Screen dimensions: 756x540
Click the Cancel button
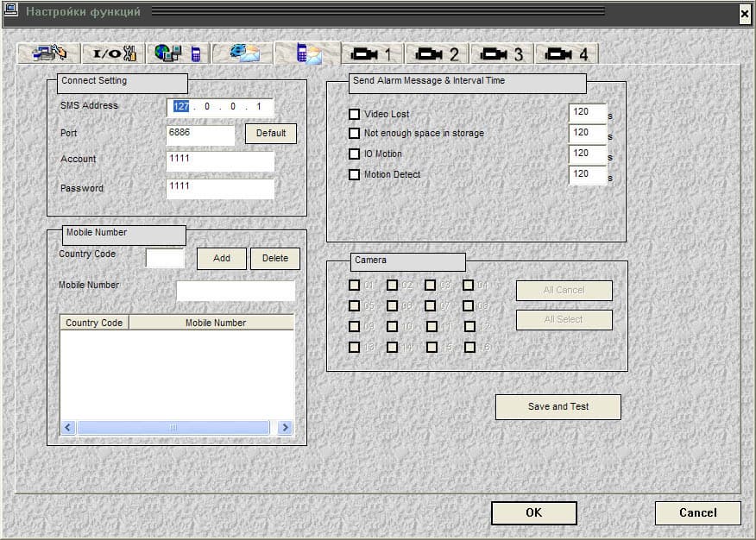pos(697,513)
